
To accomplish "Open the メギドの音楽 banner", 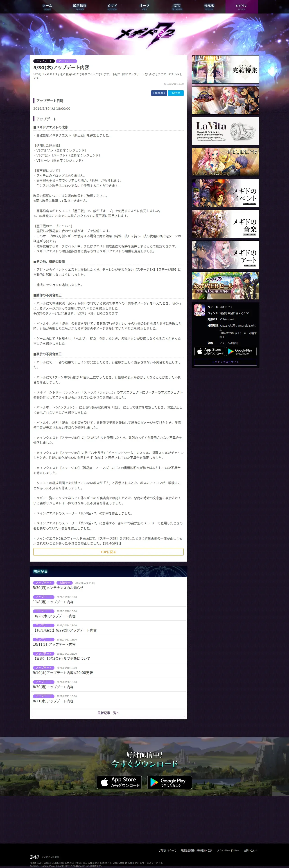I will pyautogui.click(x=225, y=224).
